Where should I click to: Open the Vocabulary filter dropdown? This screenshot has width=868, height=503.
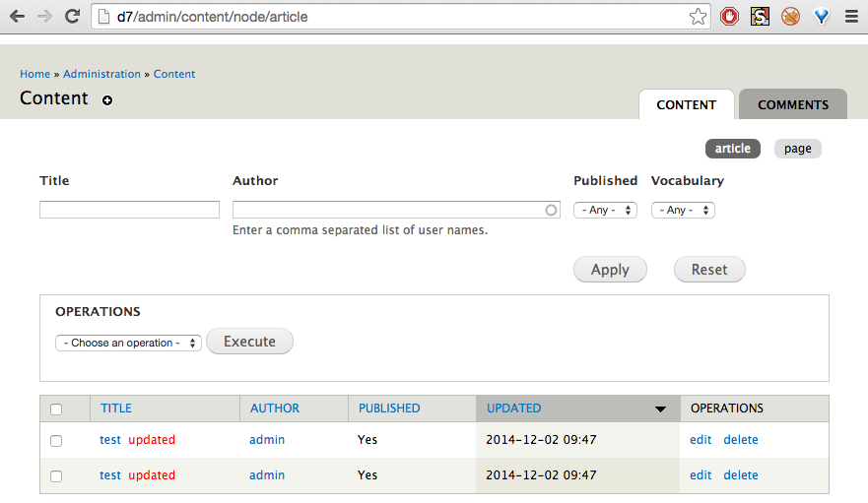[x=683, y=210]
